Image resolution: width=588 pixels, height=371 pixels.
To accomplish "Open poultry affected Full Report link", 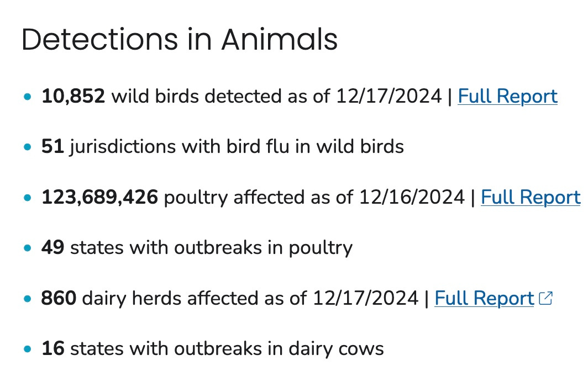I will click(x=531, y=198).
